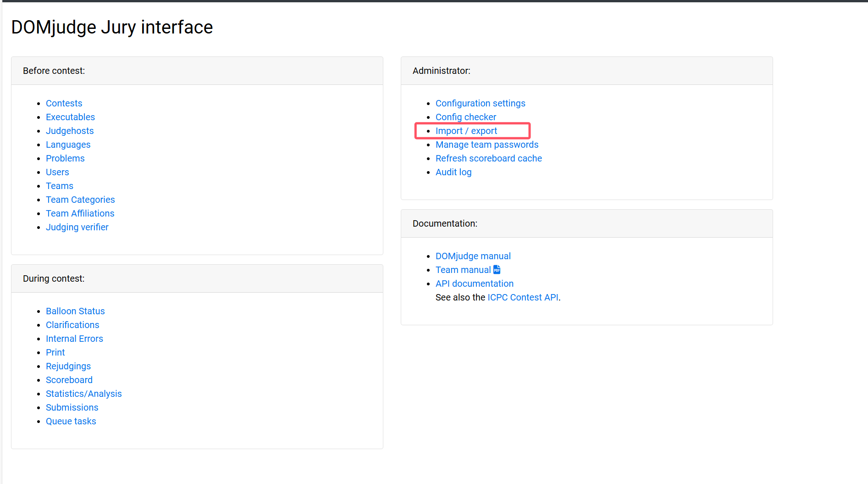The width and height of the screenshot is (868, 484).
Task: Go to Submissions
Action: click(72, 407)
